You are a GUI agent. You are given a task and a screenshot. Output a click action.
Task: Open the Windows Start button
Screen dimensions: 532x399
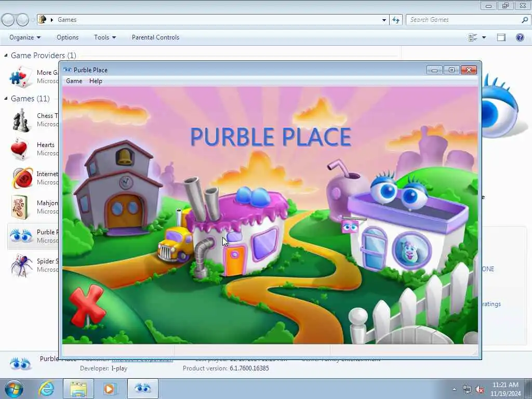click(14, 389)
